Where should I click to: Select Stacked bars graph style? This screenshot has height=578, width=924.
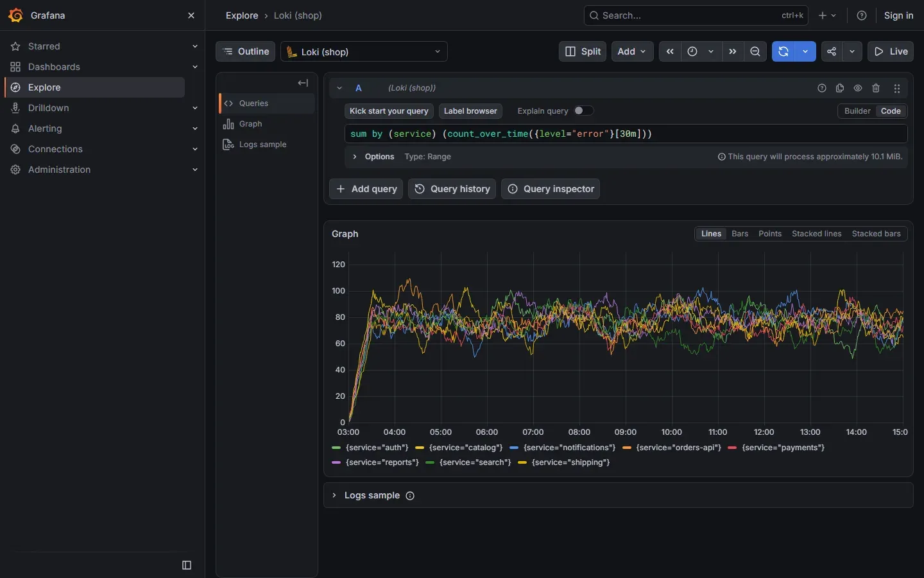point(876,234)
